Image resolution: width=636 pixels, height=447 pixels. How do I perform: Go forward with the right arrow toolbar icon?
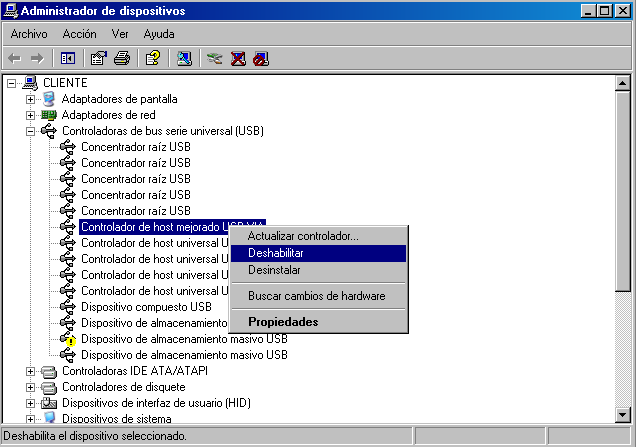(x=37, y=59)
